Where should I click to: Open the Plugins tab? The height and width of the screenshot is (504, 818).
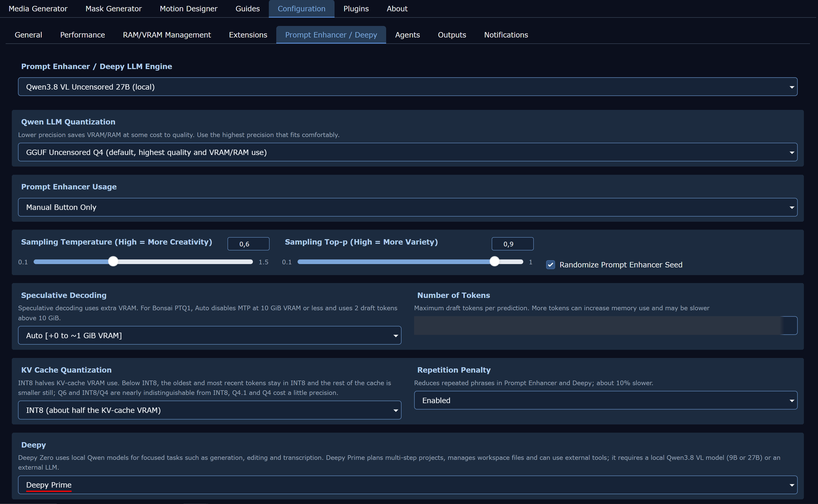click(356, 9)
